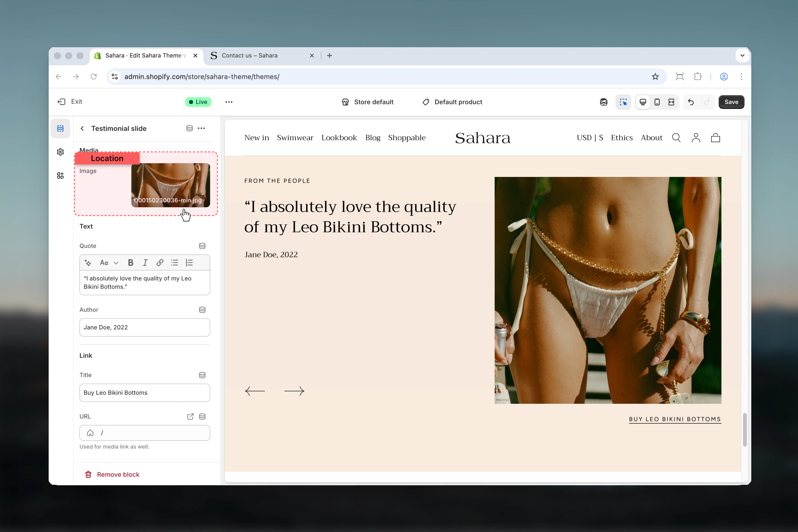This screenshot has width=798, height=532.
Task: Toggle bulleted list in Quote editor
Action: point(175,263)
